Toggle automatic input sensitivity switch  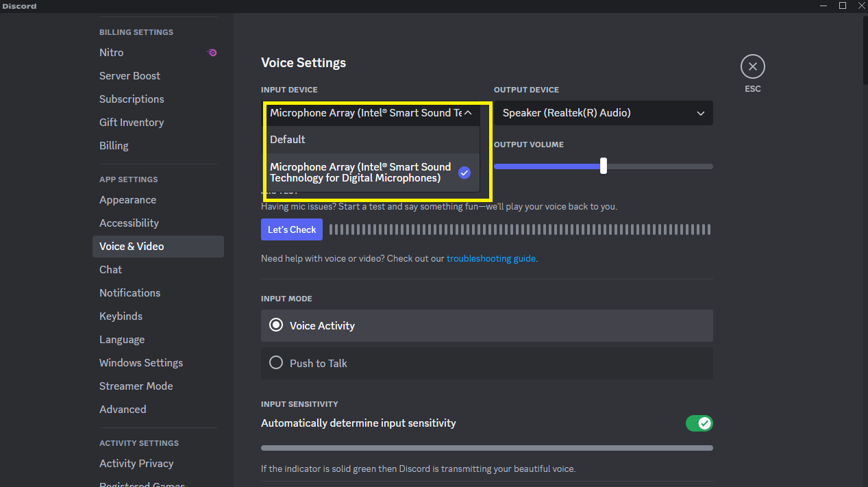point(699,423)
